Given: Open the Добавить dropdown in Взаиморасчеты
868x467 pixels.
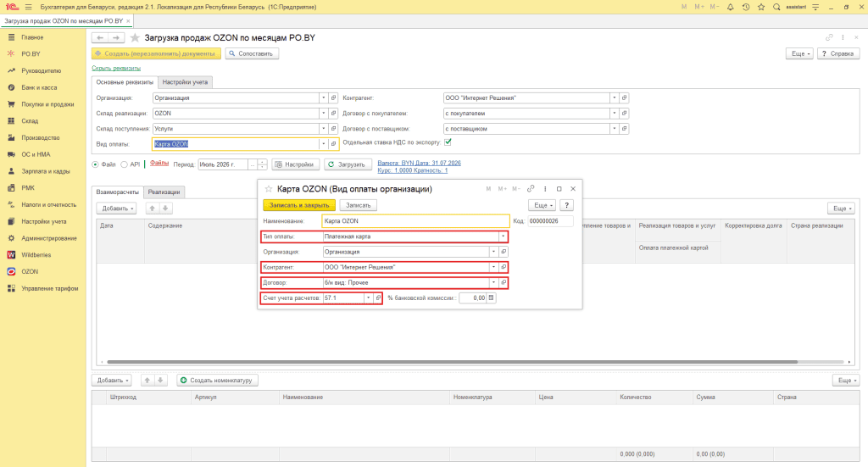Looking at the screenshot, I should 116,208.
